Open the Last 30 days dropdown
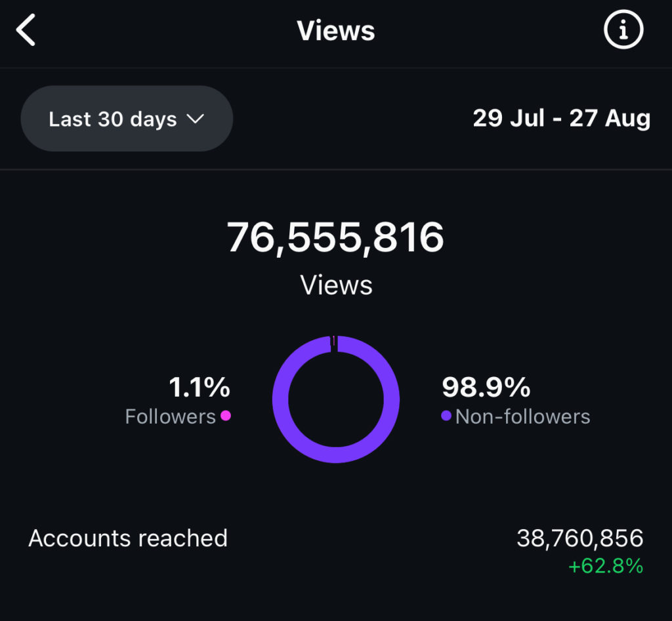Screen dimensions: 672x621 [127, 119]
